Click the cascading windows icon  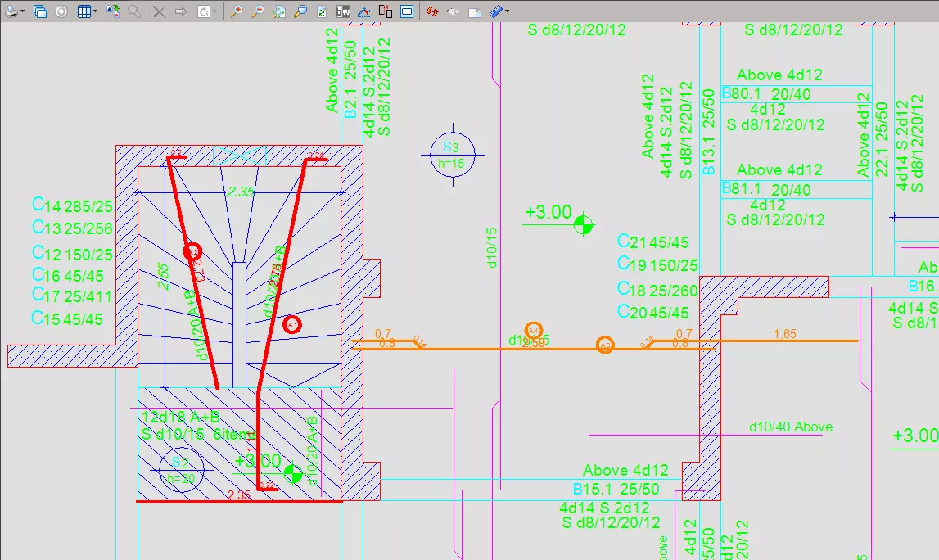40,11
